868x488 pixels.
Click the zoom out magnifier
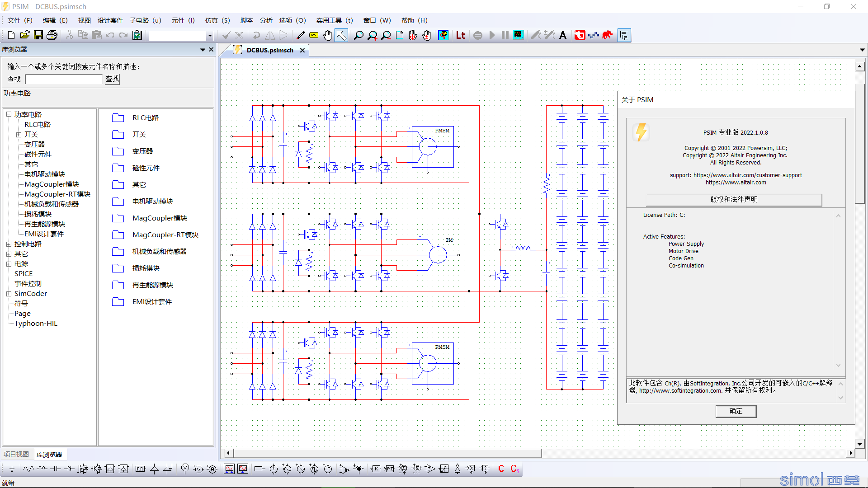tap(386, 35)
